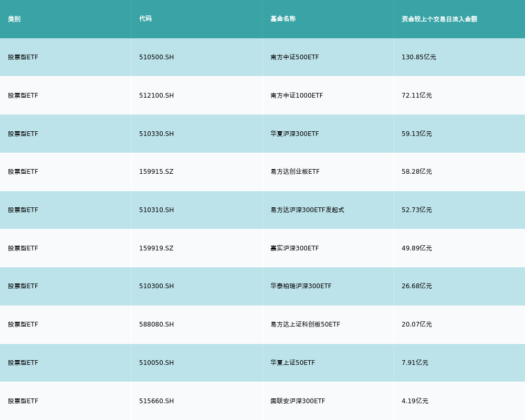This screenshot has width=525, height=420.
Task: Click the 资金较上个交易日流入金额 column header
Action: pos(439,19)
